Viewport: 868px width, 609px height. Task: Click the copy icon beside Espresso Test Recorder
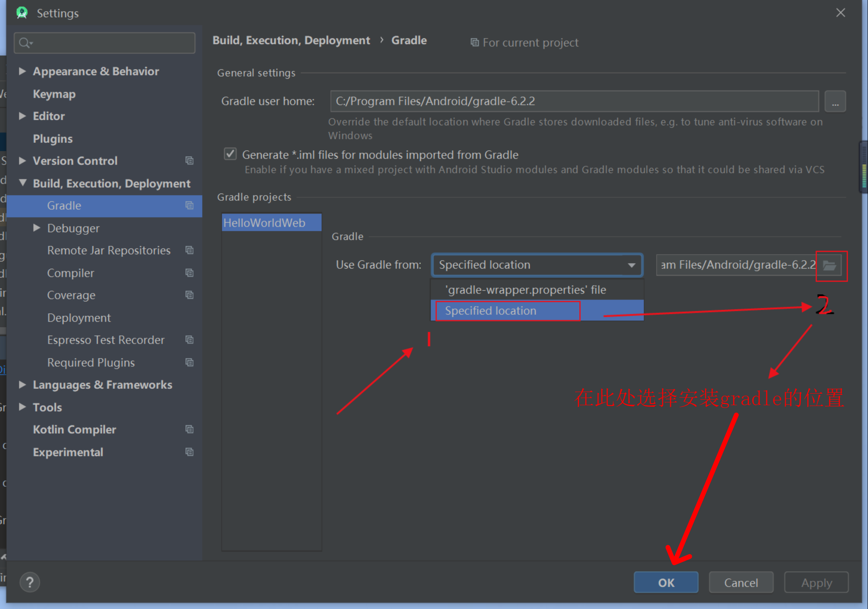189,340
